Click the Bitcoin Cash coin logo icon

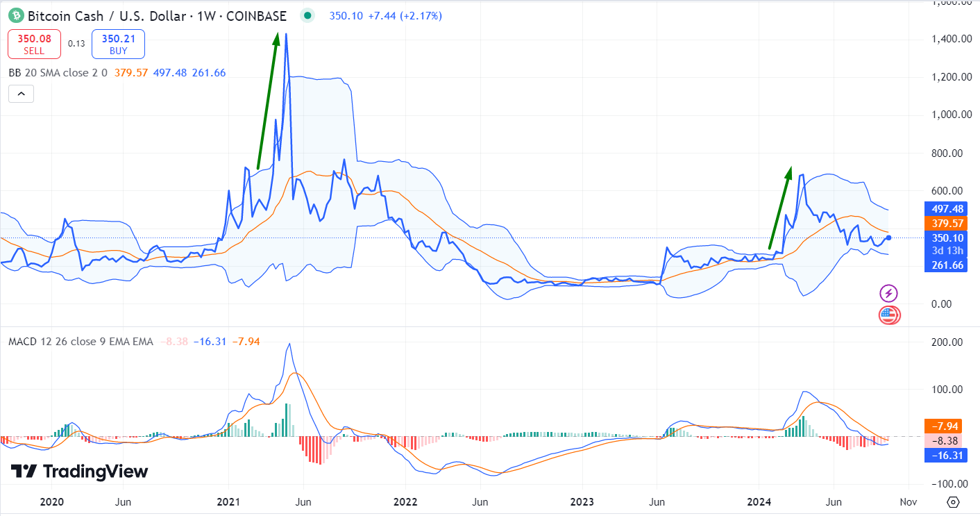click(x=16, y=15)
